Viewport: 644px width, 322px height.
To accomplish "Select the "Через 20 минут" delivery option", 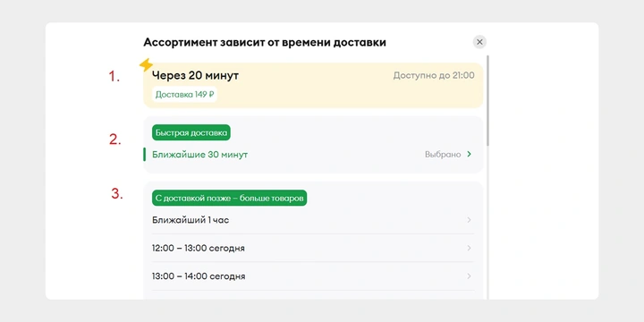I will tap(313, 86).
